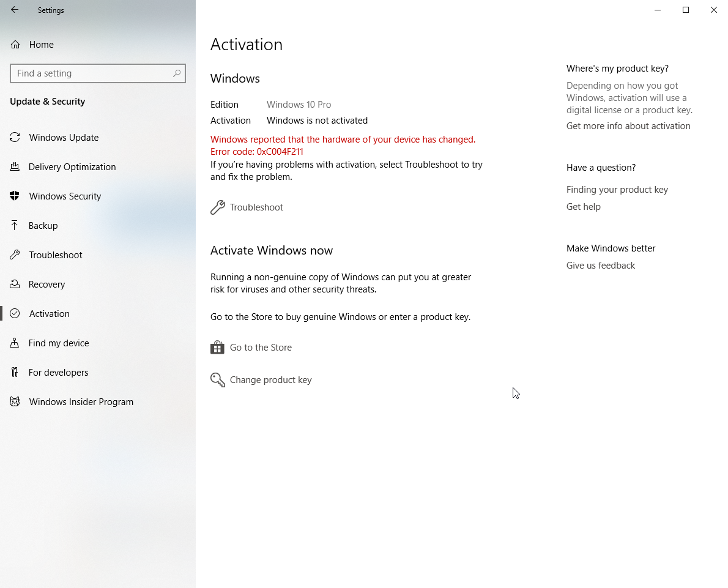Screen dimensions: 728x588
Task: Click the Store bag icon
Action: point(217,348)
